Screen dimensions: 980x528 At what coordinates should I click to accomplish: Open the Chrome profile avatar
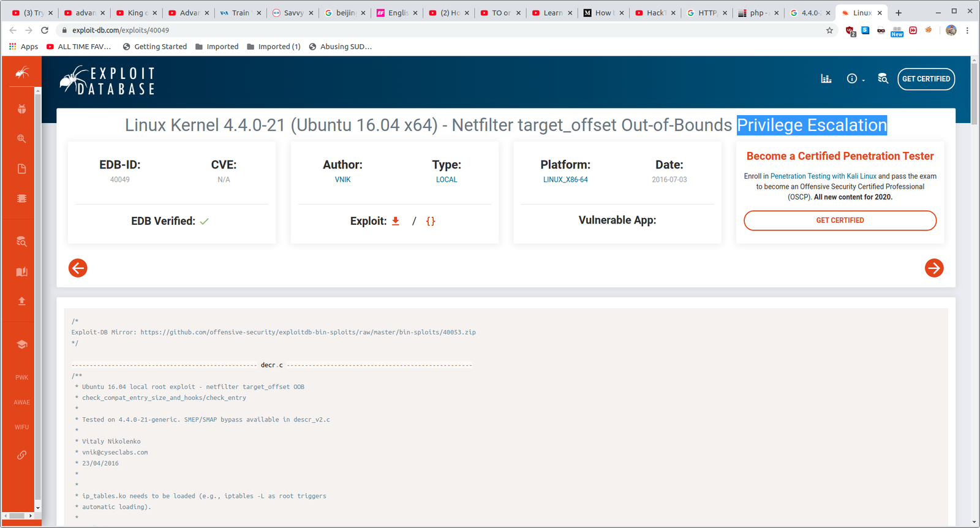tap(951, 30)
